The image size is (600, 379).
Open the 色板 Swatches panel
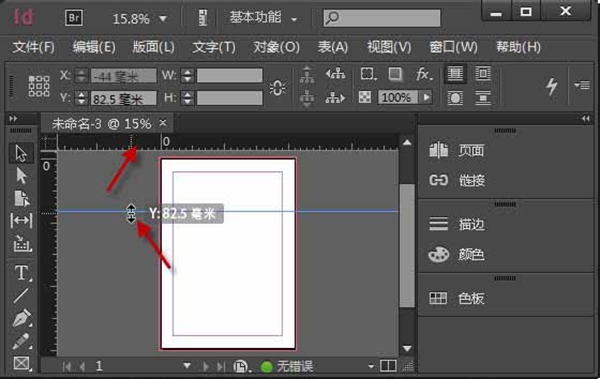[457, 298]
